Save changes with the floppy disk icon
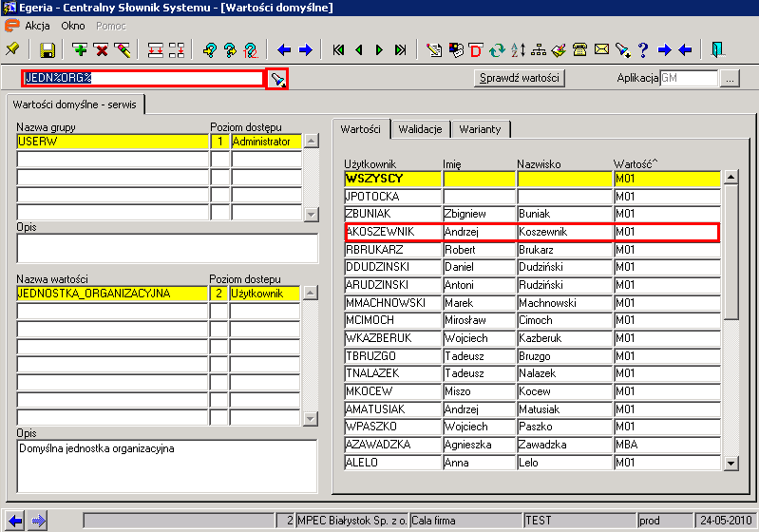This screenshot has width=759, height=532. (47, 49)
